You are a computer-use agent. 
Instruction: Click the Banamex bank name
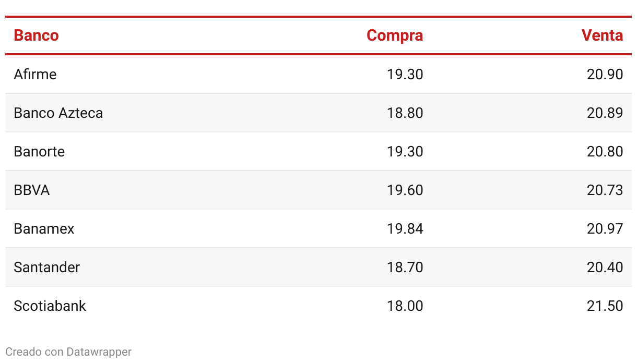pyautogui.click(x=44, y=229)
